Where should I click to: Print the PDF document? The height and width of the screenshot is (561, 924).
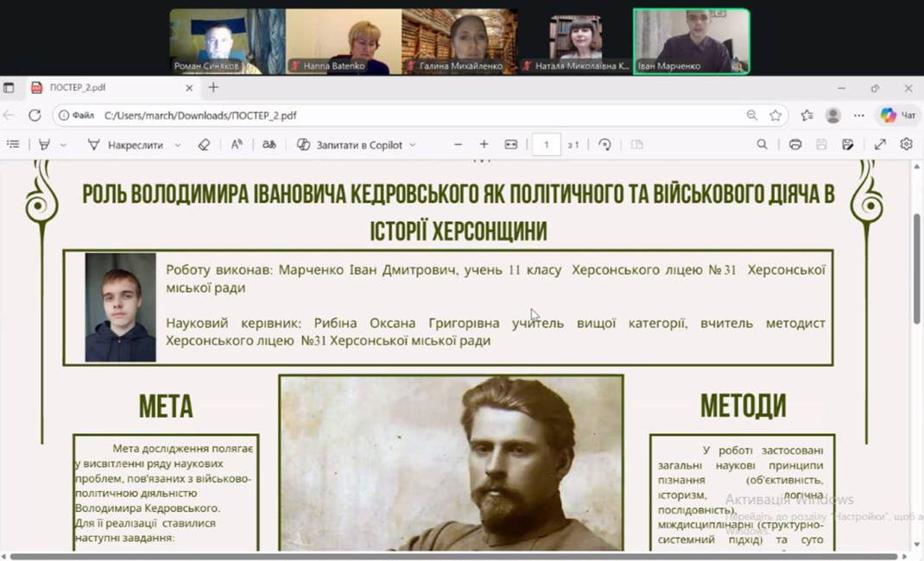795,145
